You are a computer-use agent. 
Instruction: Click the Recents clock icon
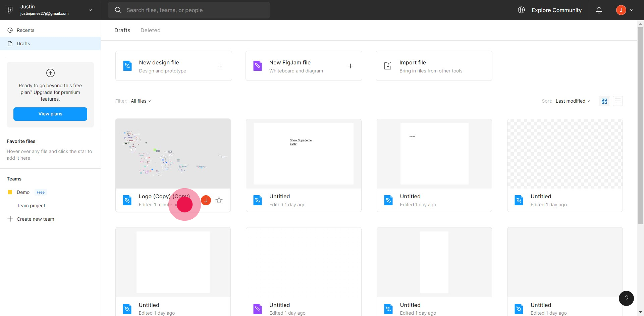pos(10,30)
